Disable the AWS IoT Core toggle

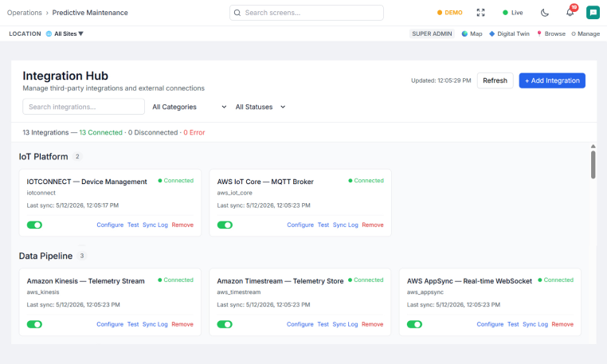(225, 225)
